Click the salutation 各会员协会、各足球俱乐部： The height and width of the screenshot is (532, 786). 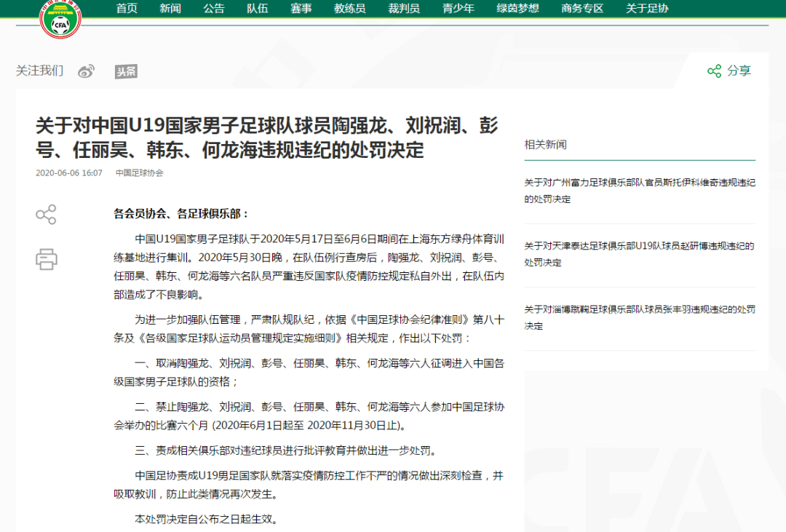click(181, 214)
